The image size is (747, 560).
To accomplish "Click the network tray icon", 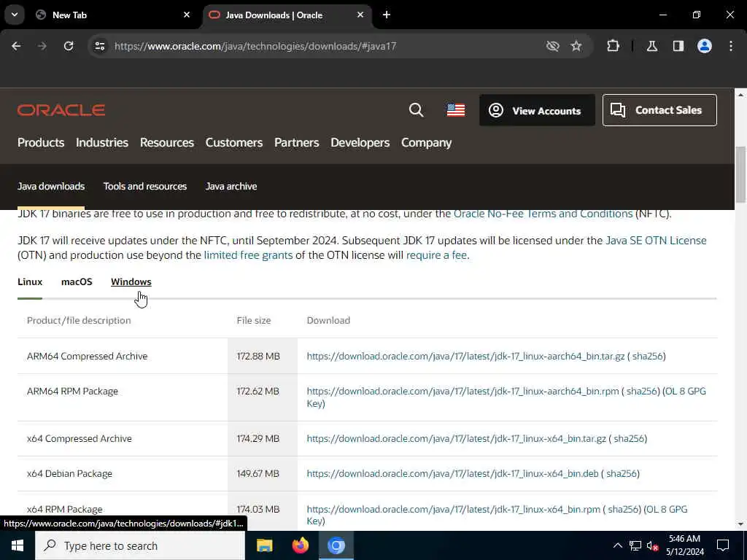I will pos(635,545).
